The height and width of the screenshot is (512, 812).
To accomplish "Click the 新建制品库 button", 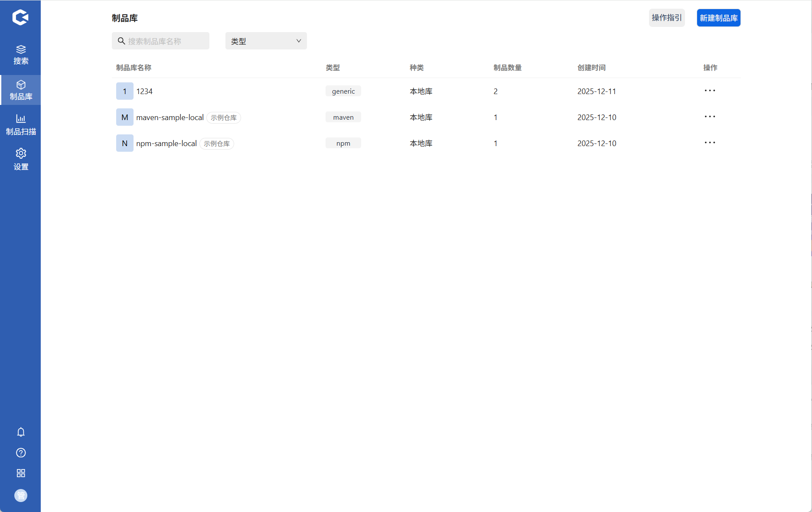I will pyautogui.click(x=719, y=18).
